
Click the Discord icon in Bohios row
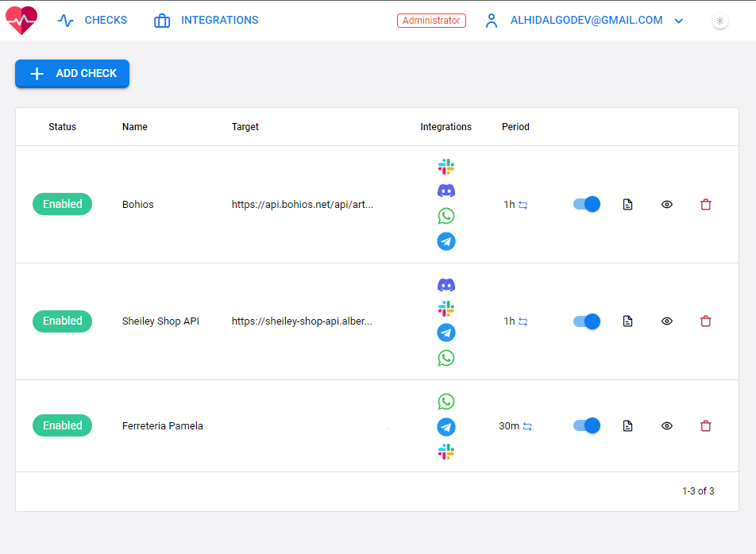(x=446, y=190)
